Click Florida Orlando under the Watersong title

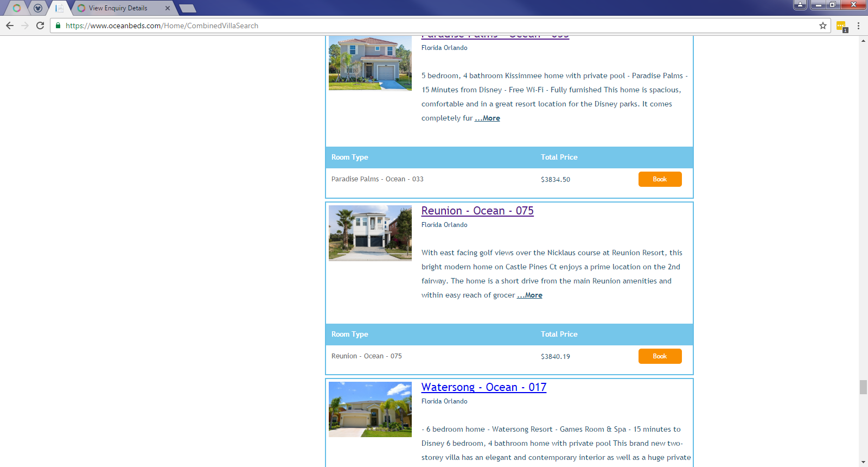pyautogui.click(x=444, y=401)
